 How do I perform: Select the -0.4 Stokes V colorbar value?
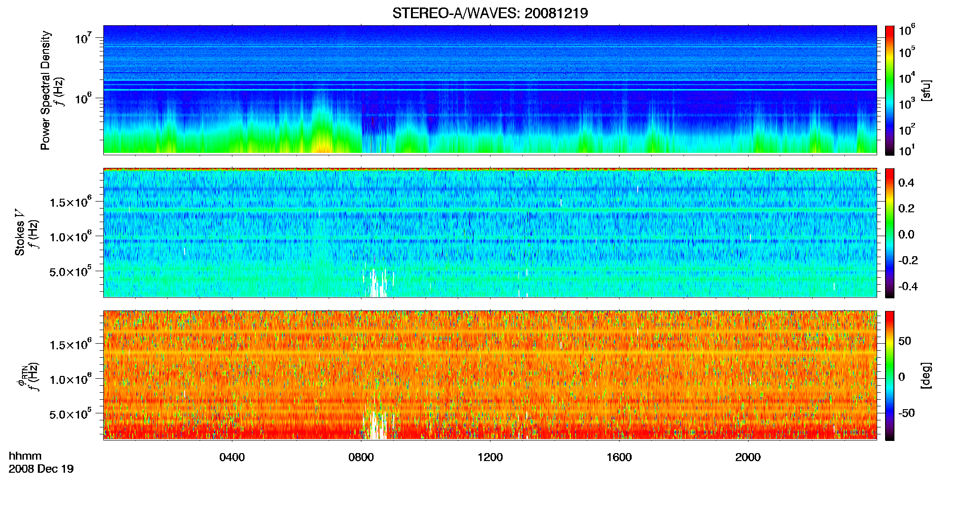(x=908, y=286)
